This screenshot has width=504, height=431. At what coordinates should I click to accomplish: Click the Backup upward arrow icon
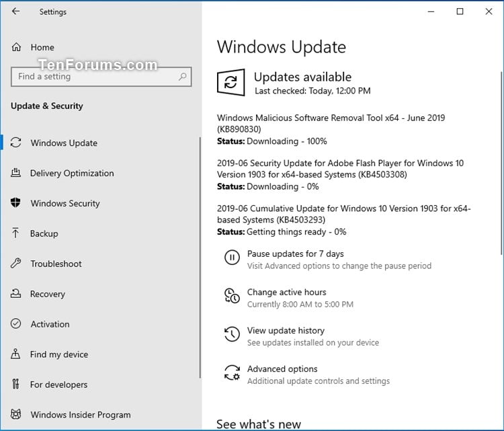(x=15, y=233)
